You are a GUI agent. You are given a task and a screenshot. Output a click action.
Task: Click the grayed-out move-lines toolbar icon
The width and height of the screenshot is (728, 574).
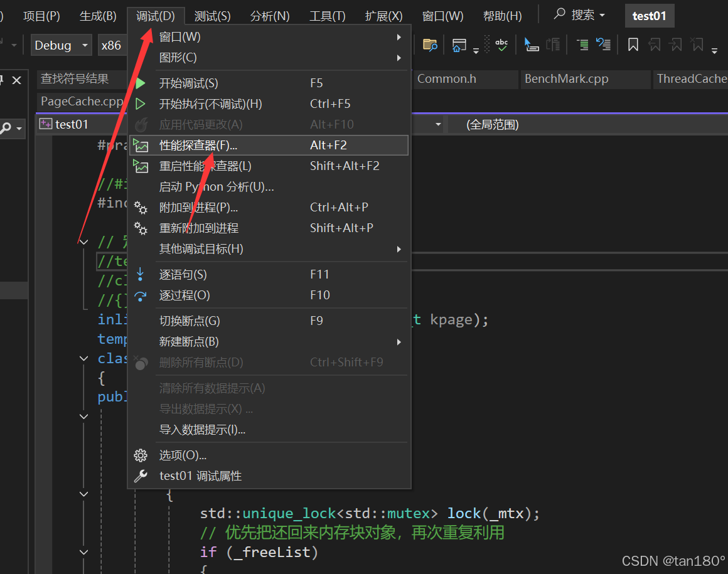pos(552,45)
